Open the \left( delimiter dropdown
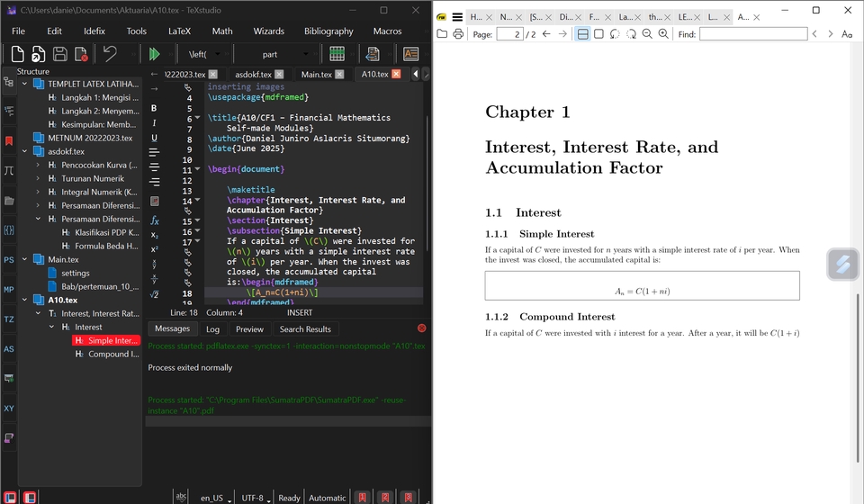 217,54
